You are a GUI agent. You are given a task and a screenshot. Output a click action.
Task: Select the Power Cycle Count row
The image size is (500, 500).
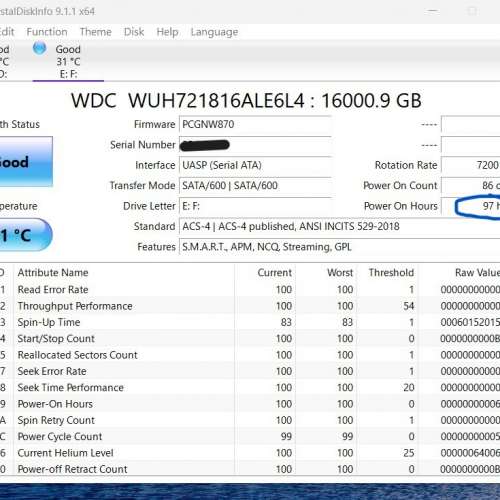[250, 437]
